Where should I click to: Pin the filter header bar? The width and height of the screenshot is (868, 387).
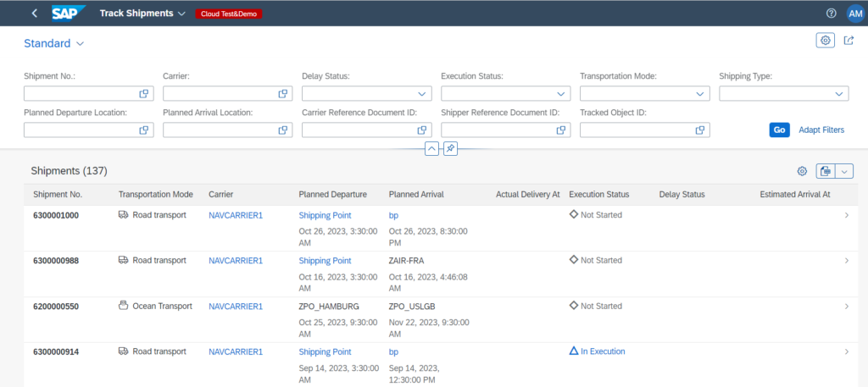pyautogui.click(x=451, y=149)
